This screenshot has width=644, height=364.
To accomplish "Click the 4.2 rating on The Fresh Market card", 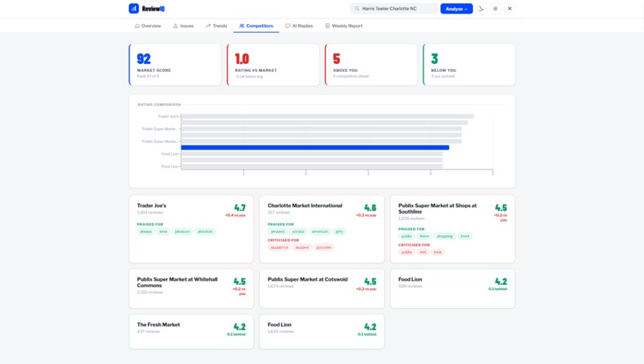I will coord(240,327).
